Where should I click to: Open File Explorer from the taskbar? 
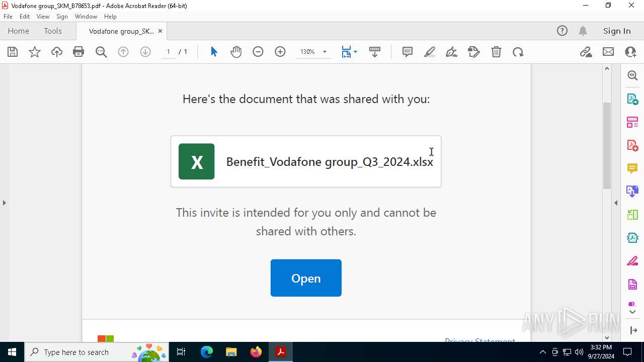(231, 352)
